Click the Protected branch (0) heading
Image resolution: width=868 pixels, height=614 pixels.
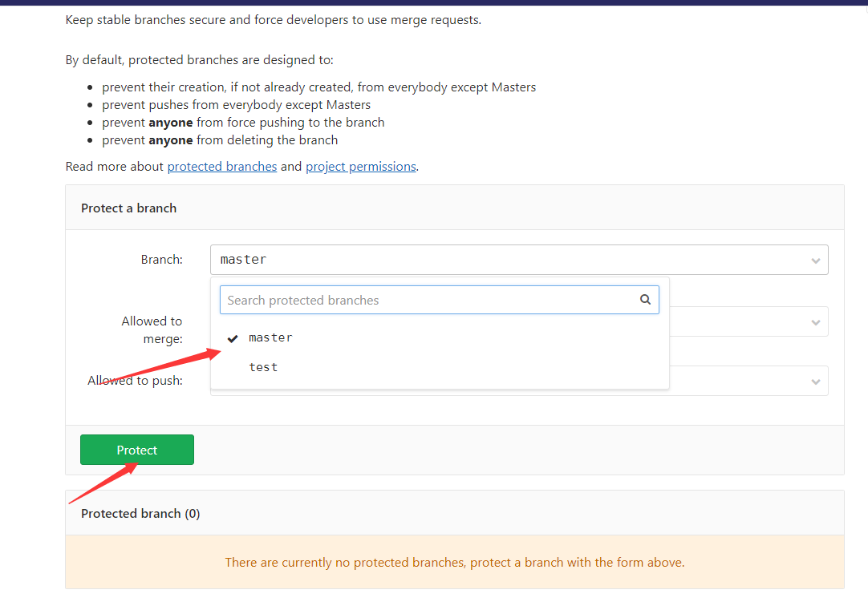pyautogui.click(x=140, y=513)
